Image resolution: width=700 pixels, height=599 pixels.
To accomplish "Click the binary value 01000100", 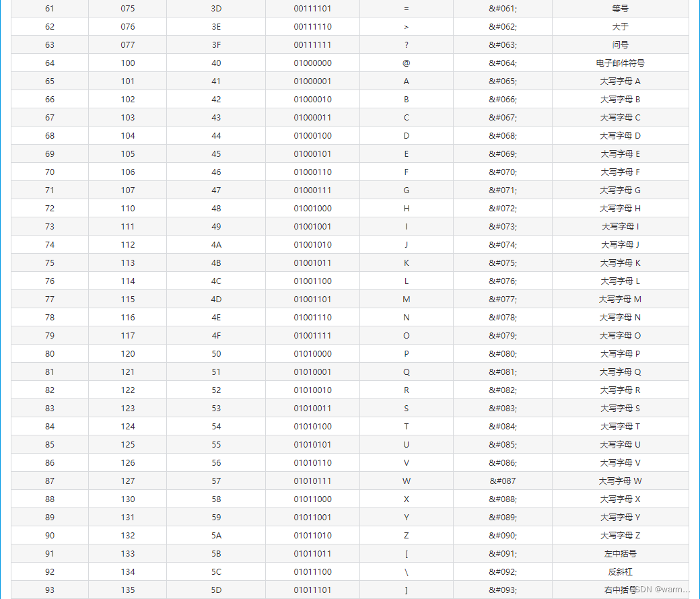I will pos(312,136).
